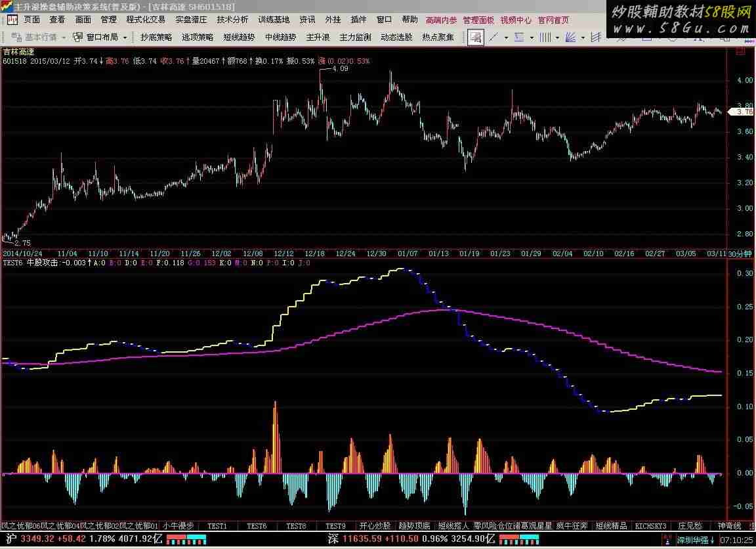Click the 吉林高速 stock name label
756x549 pixels.
[x=19, y=52]
